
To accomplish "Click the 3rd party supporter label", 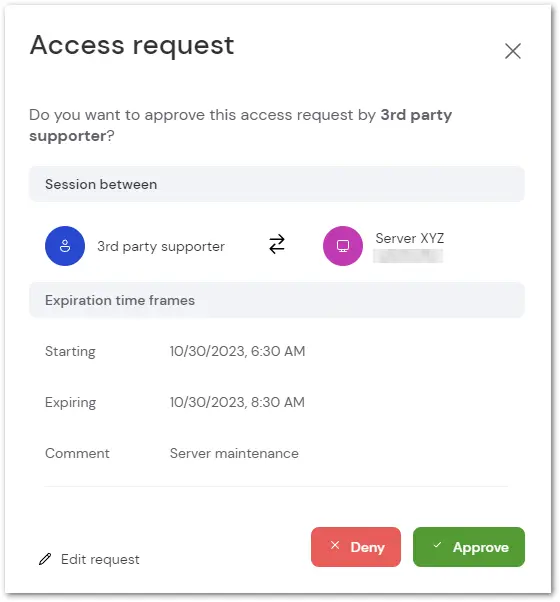I will tap(161, 246).
